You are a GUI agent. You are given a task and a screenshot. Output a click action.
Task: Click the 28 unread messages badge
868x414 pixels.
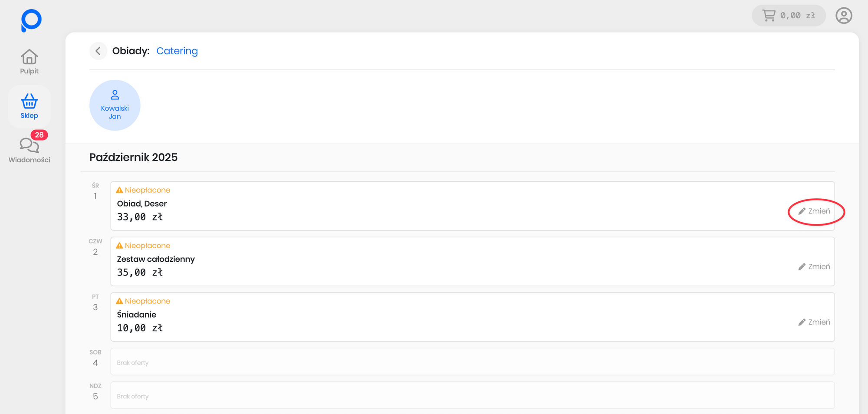(39, 135)
